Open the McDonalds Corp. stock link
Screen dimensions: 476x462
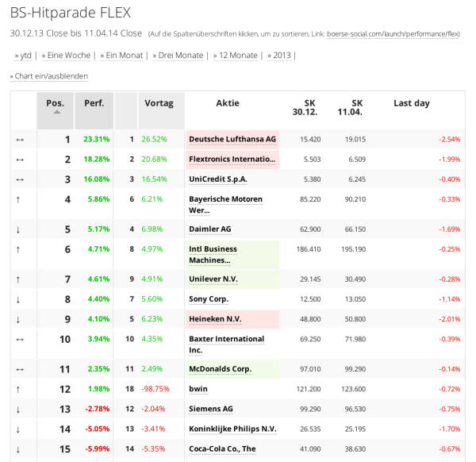pyautogui.click(x=220, y=369)
